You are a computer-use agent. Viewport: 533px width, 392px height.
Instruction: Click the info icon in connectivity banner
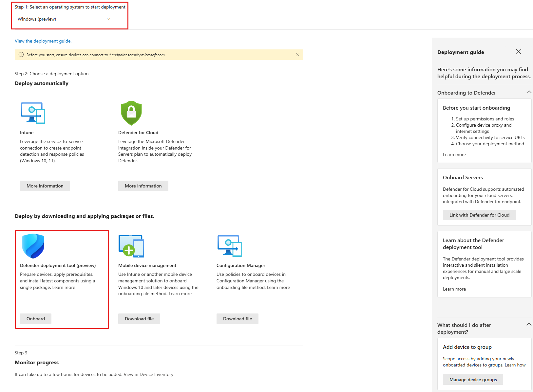(21, 55)
